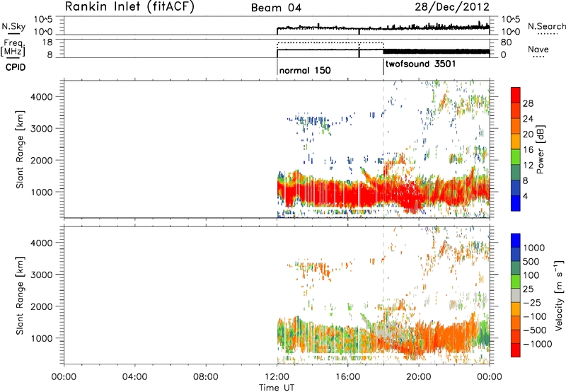Click the date '28/Dec/2012'
566x392 pixels.
(452, 6)
